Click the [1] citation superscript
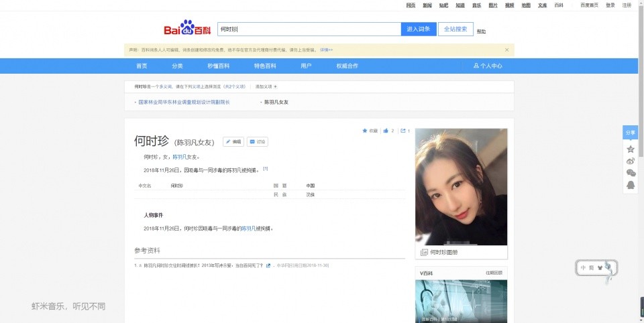The image size is (644, 323). coord(266,168)
